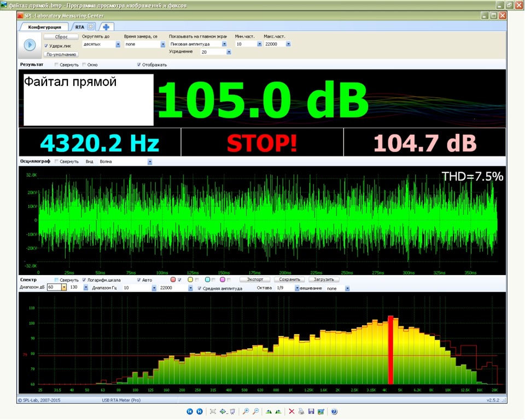The width and height of the screenshot is (525, 420).
Task: Switch to the Конфигурация tab
Action: [44, 27]
